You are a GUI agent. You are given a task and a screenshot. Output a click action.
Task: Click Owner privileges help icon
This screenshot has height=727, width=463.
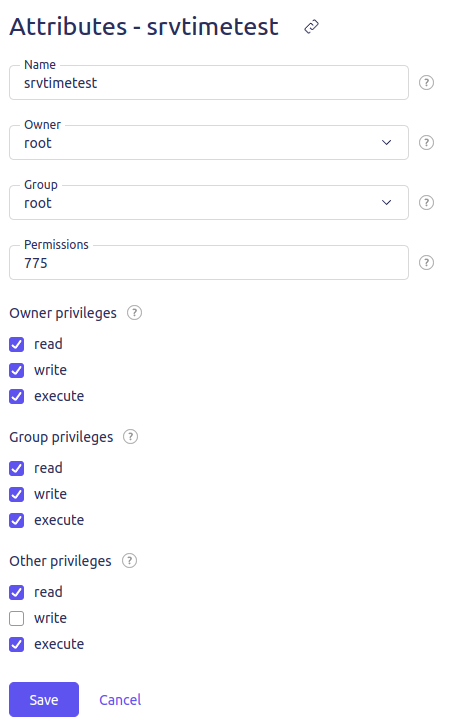[x=134, y=312]
